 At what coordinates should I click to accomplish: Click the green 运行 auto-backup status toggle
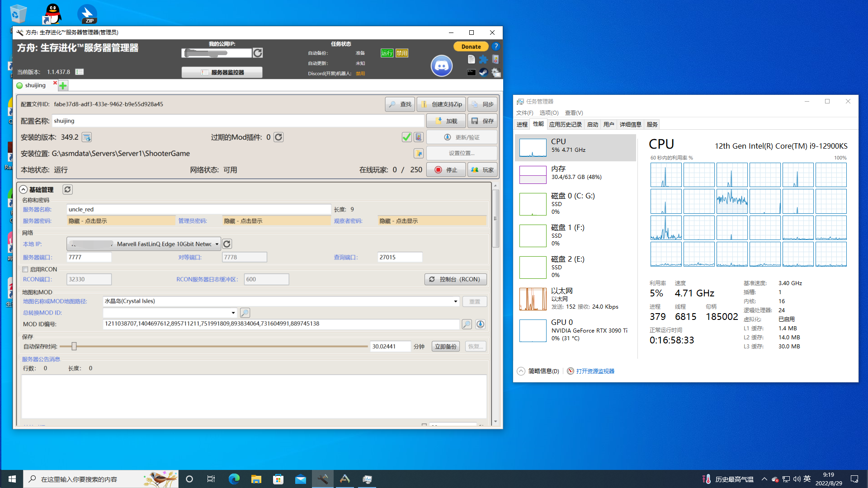pos(387,53)
